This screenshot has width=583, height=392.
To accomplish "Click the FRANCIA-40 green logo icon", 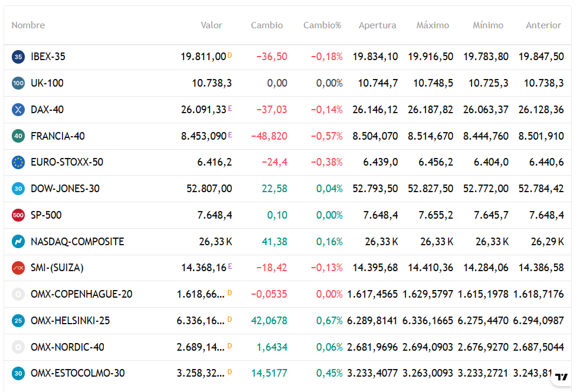I will [18, 136].
